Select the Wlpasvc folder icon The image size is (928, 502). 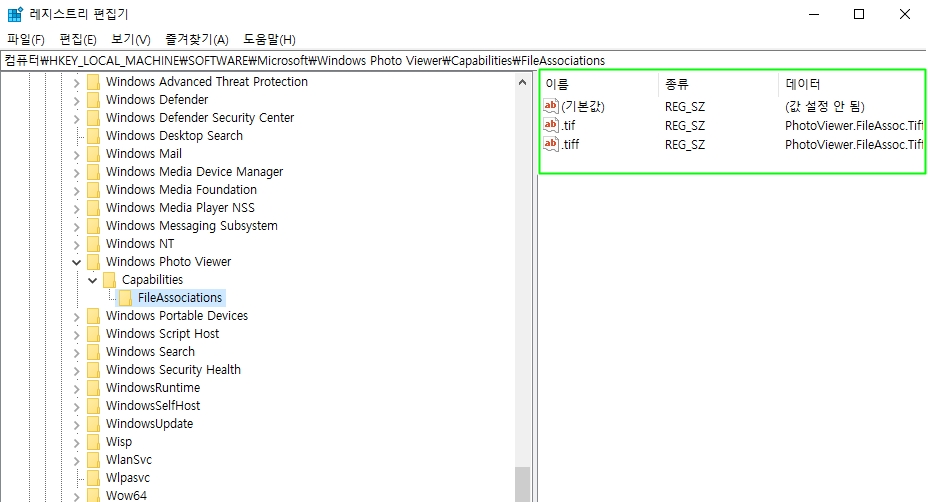coord(94,478)
